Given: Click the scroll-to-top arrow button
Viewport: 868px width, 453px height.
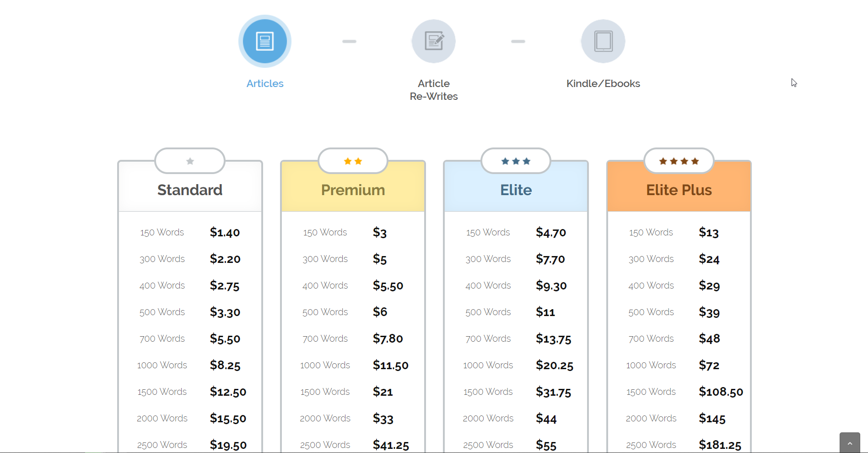Looking at the screenshot, I should (x=850, y=443).
